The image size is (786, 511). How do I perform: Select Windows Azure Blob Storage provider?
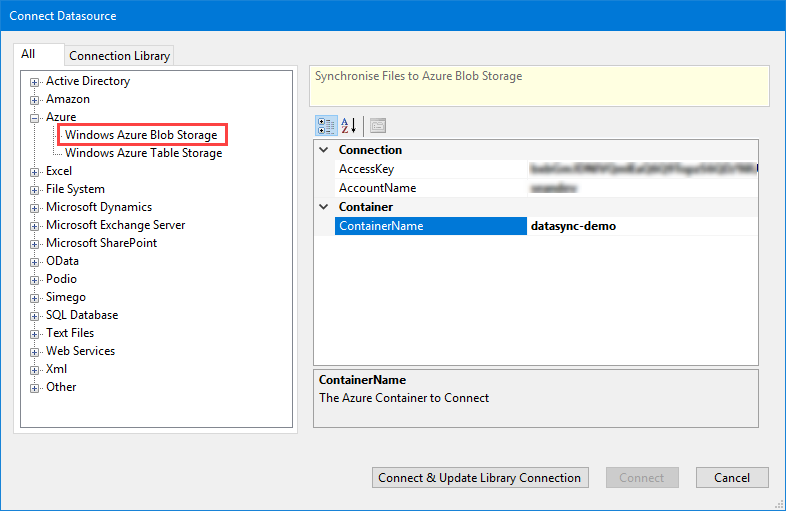[141, 135]
